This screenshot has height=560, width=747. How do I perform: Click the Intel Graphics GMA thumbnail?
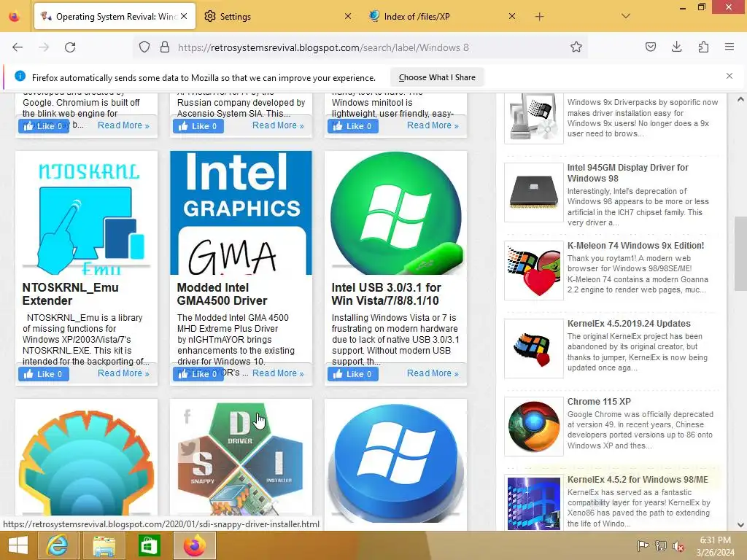pos(241,213)
